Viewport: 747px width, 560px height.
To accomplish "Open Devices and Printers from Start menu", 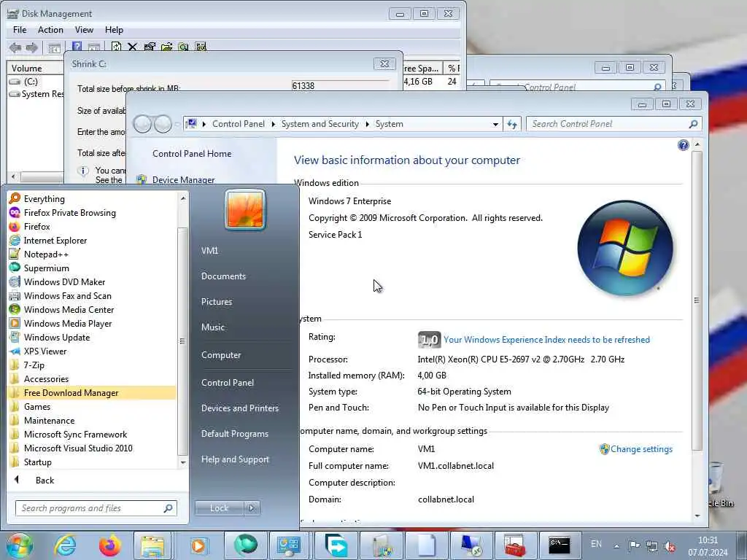I will 239,408.
